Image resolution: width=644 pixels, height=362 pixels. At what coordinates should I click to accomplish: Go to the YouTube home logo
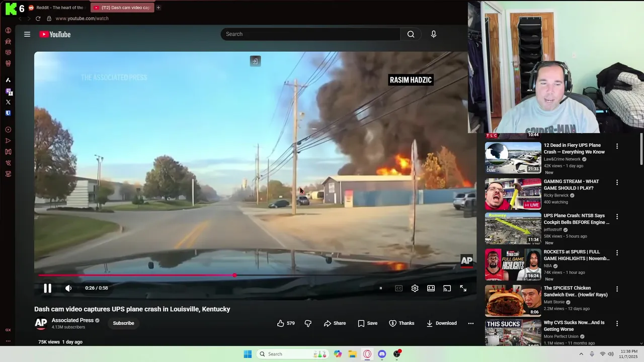click(55, 34)
